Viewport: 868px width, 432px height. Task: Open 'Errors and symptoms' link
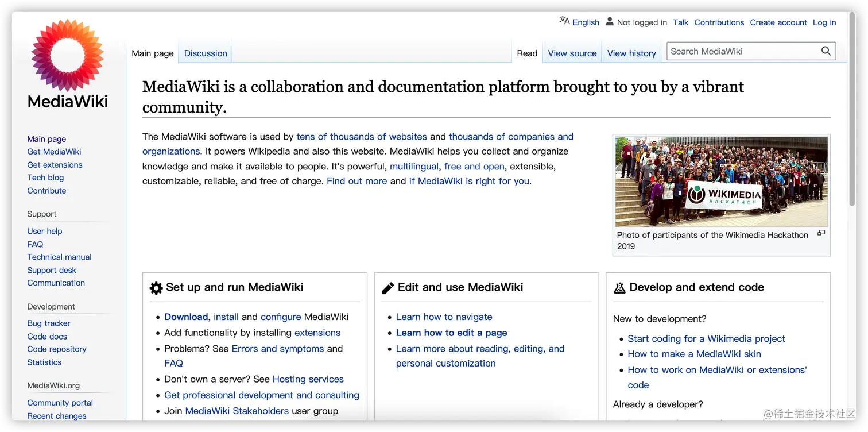[278, 349]
